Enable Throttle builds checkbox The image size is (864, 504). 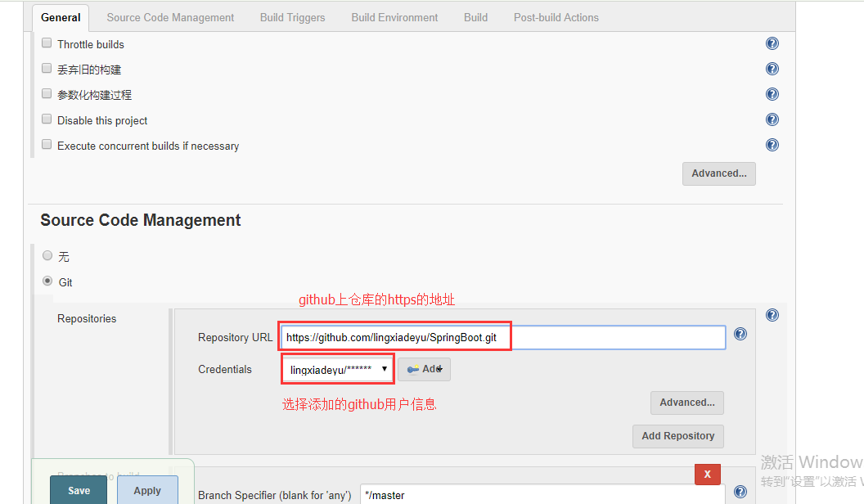[47, 43]
